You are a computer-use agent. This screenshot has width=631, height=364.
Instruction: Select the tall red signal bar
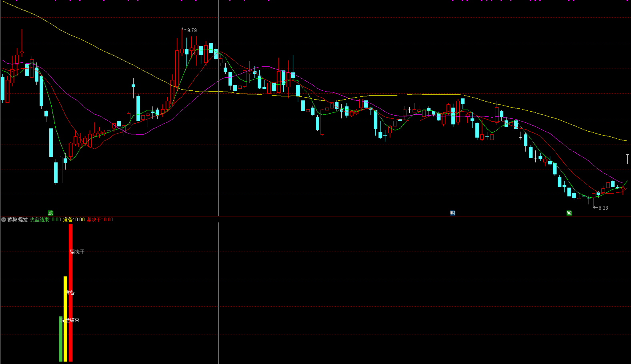pos(71,293)
